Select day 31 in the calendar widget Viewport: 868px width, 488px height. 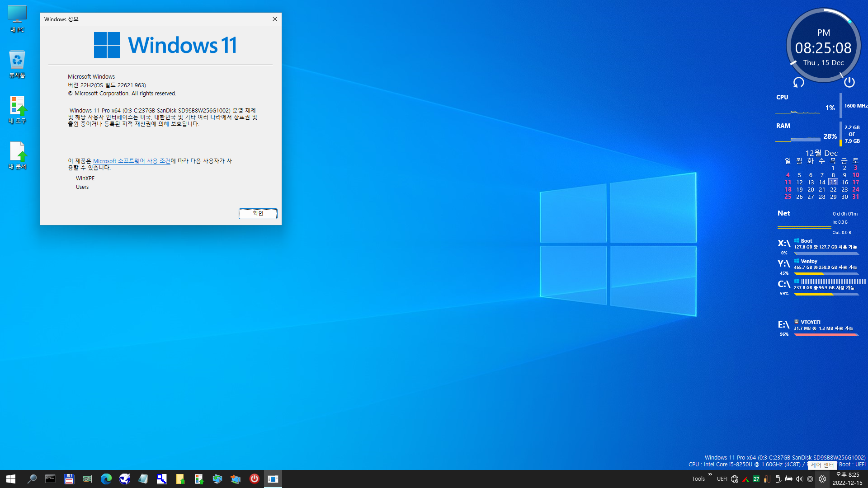coord(856,197)
